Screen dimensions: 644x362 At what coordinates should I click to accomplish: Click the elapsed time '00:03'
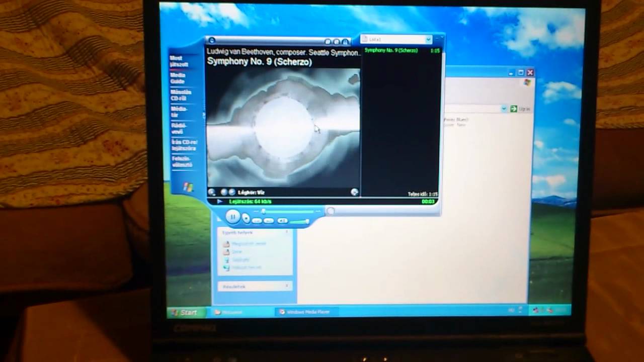(x=428, y=201)
